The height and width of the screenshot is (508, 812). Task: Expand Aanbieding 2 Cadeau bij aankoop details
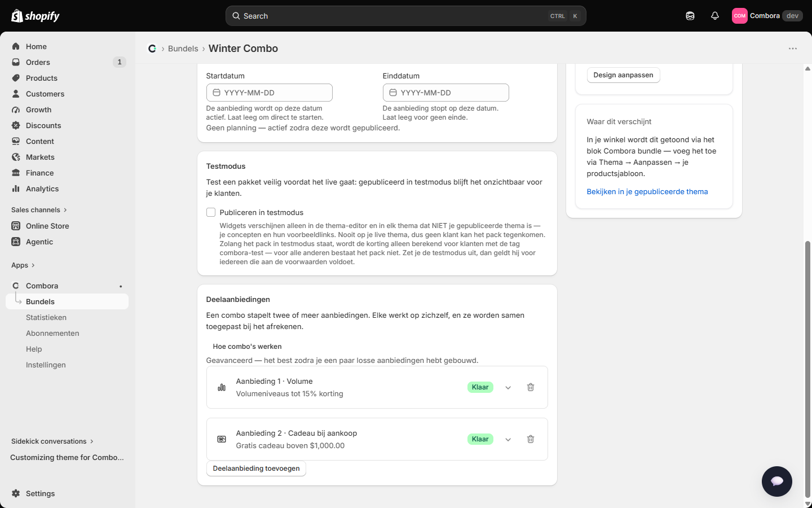pyautogui.click(x=507, y=439)
